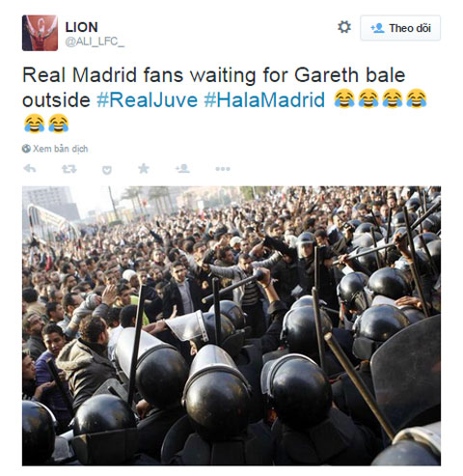This screenshot has height=476, width=463.
Task: Retweet this post using the retweet icon
Action: [69, 169]
